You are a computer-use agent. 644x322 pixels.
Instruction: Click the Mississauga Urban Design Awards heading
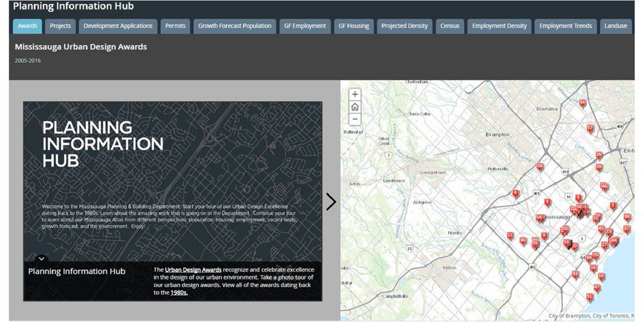coord(81,47)
